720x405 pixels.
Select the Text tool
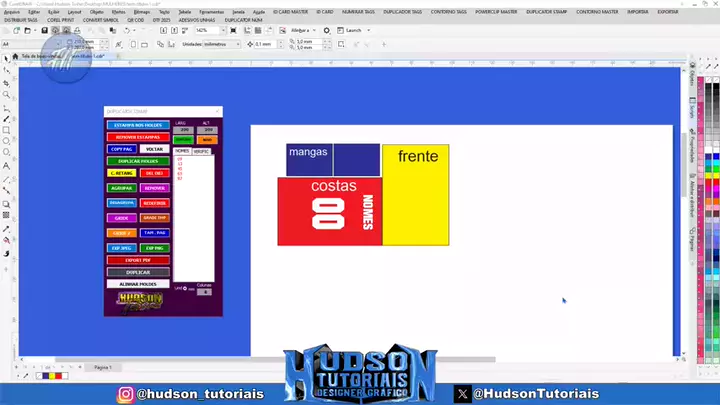point(7,166)
